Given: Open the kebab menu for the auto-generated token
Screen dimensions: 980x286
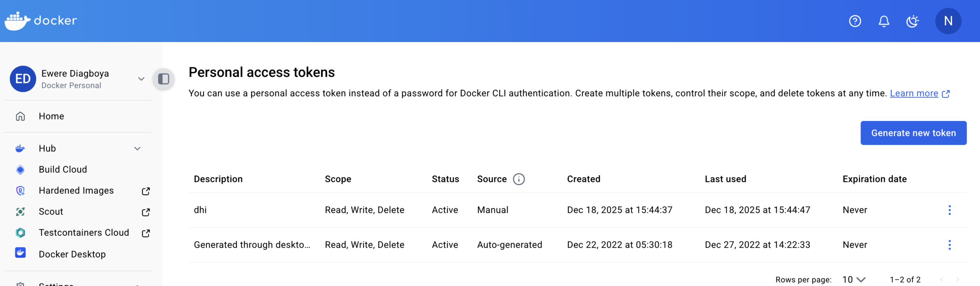Looking at the screenshot, I should tap(949, 244).
